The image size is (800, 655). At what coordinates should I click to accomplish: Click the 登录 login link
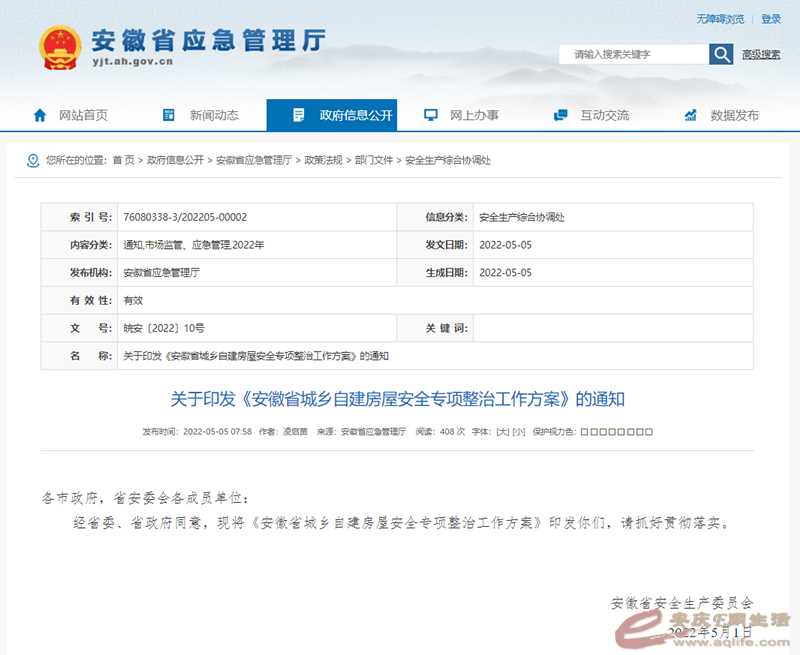click(x=771, y=19)
